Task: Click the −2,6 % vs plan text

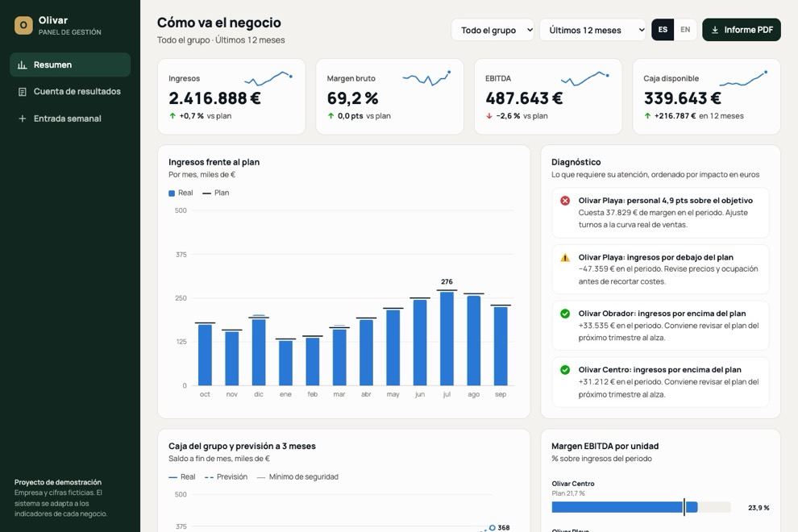Action: click(x=522, y=116)
